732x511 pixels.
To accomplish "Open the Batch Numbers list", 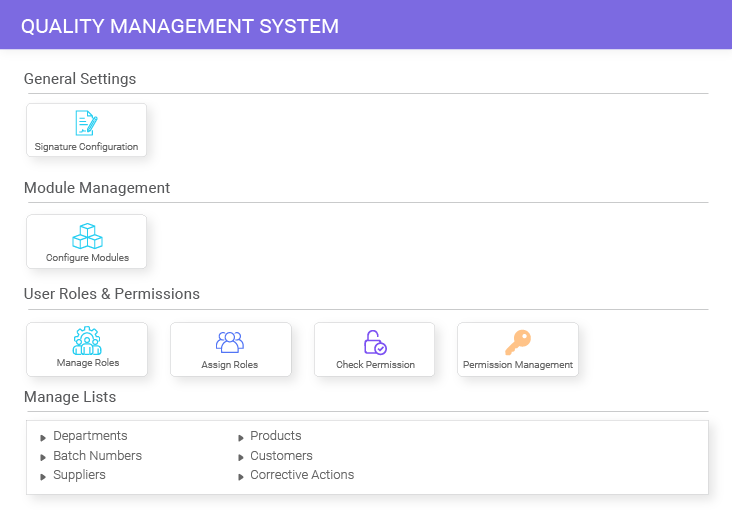I will coord(98,455).
